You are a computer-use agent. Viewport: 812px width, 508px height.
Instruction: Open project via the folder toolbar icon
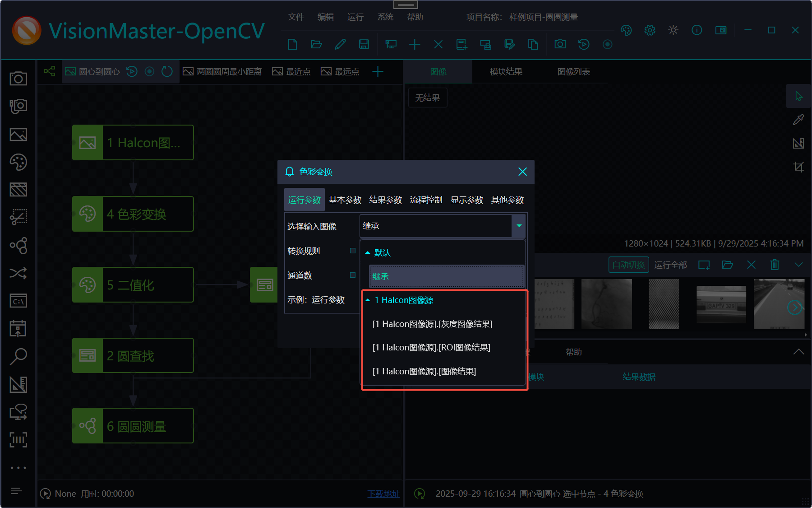[x=316, y=44]
